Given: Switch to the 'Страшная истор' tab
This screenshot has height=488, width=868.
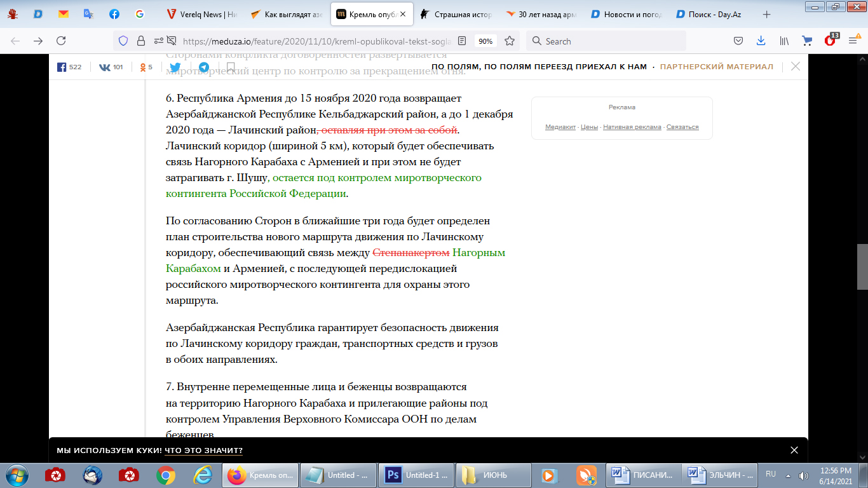Looking at the screenshot, I should click(x=457, y=14).
